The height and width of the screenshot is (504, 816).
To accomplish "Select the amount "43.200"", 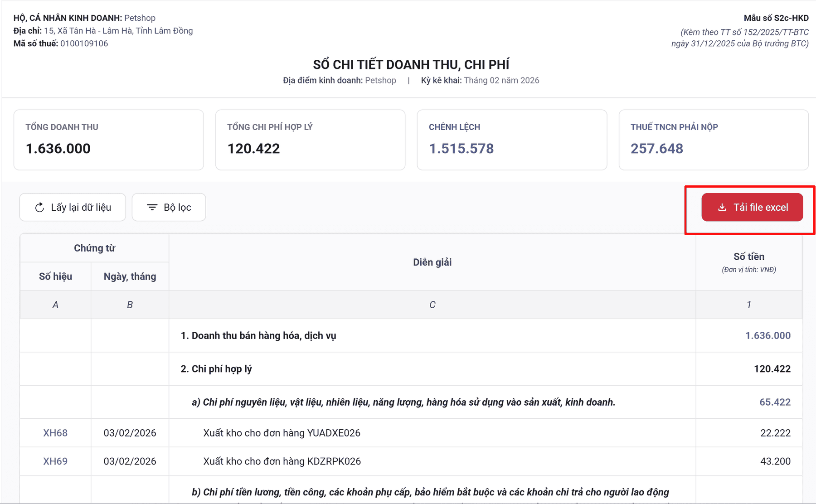I will 775,461.
